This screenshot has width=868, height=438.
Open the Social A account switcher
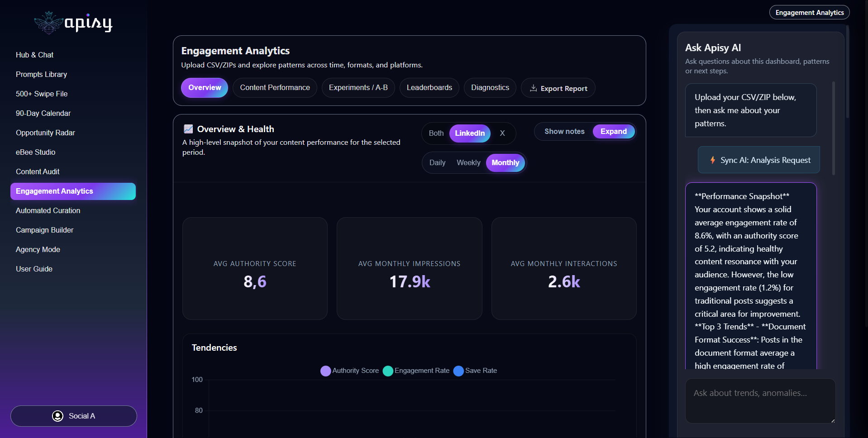click(x=74, y=416)
